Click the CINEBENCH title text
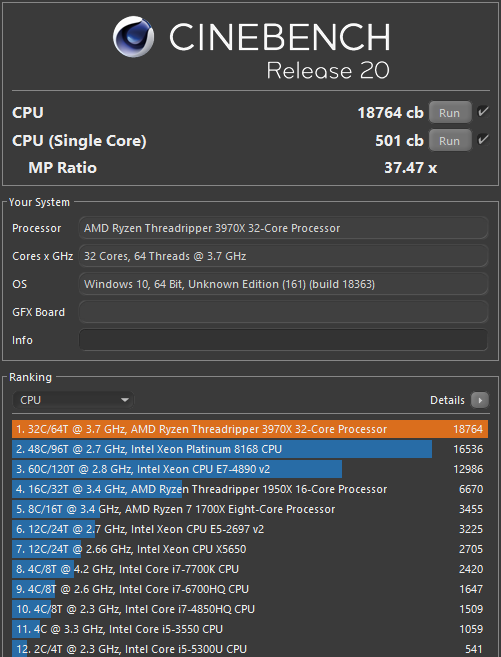The image size is (501, 657). coord(280,37)
